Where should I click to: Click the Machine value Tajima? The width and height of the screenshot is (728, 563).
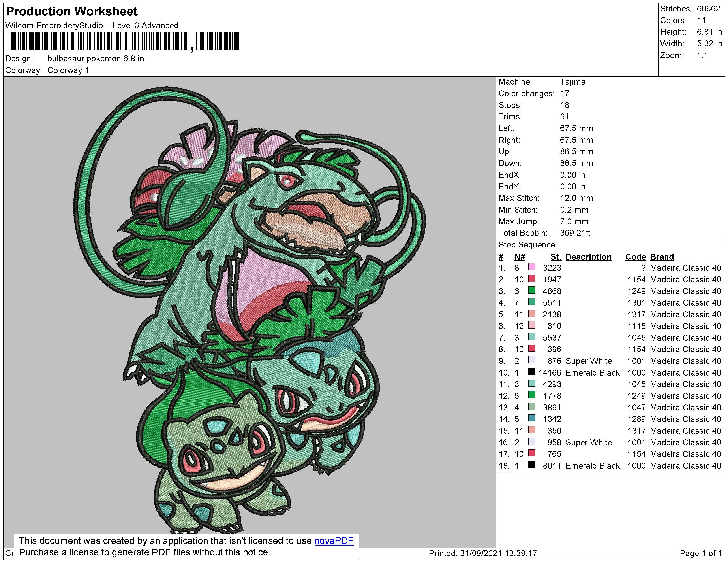coord(573,82)
